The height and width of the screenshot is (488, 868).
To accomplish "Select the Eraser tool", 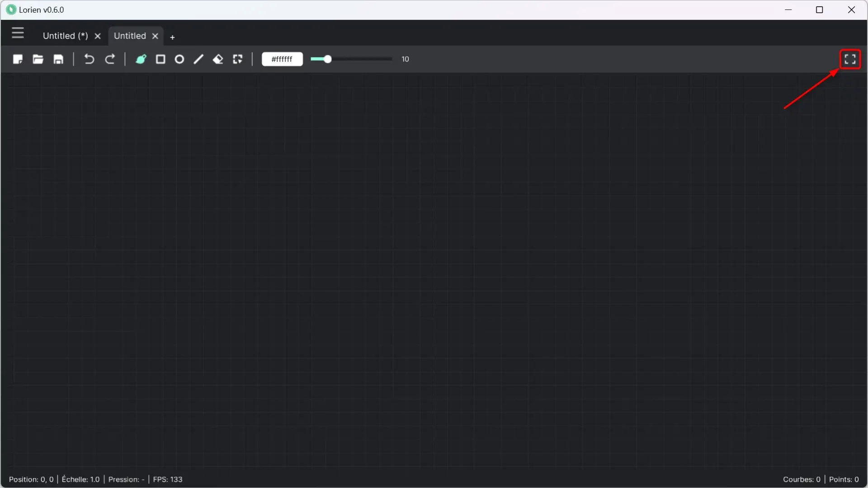I will coord(218,59).
